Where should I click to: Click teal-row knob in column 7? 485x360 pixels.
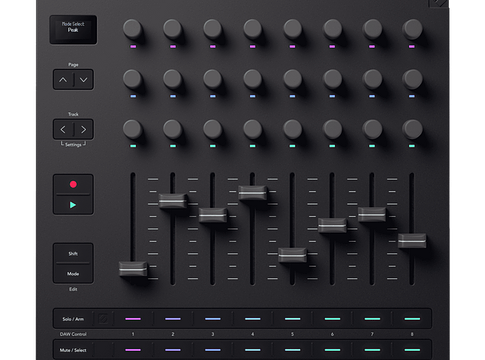pyautogui.click(x=372, y=129)
